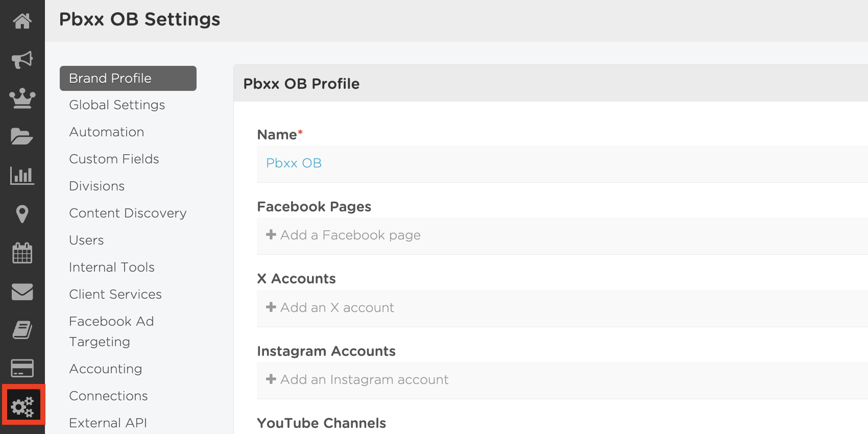Viewport: 868px width, 434px height.
Task: Open the Home icon in sidebar
Action: tap(22, 21)
